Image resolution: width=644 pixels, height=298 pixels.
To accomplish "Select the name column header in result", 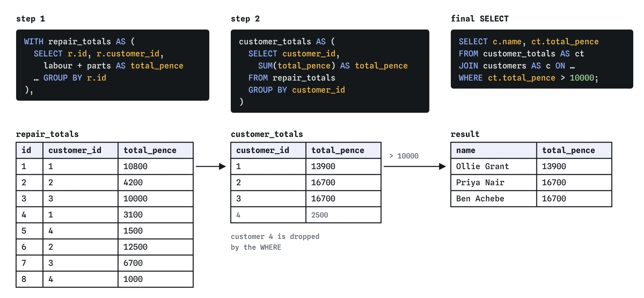I will pos(494,150).
